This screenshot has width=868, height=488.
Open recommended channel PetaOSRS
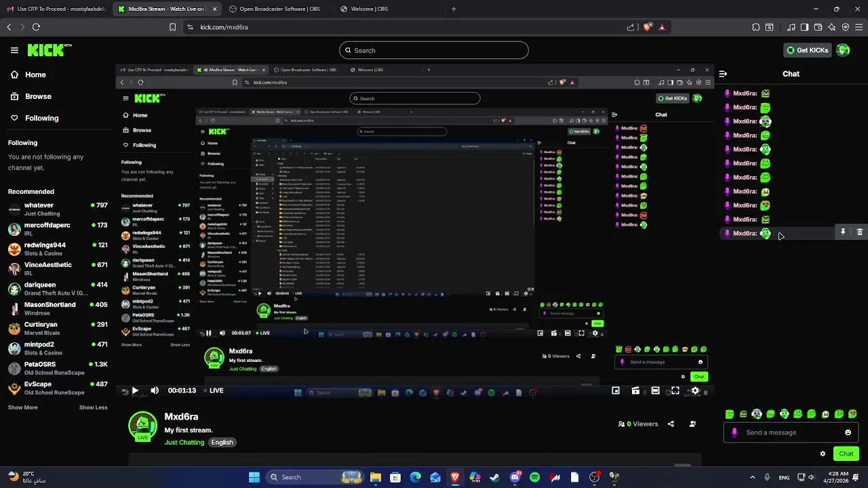[x=58, y=368]
